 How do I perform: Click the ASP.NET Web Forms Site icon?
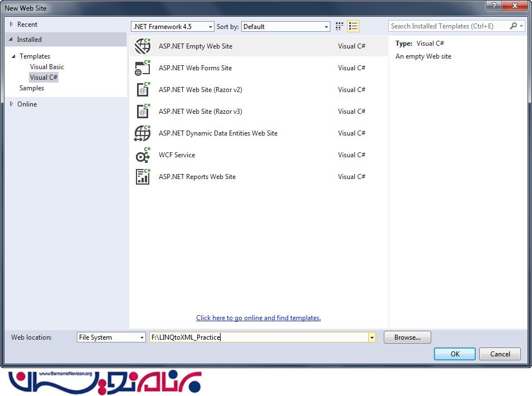click(x=143, y=68)
